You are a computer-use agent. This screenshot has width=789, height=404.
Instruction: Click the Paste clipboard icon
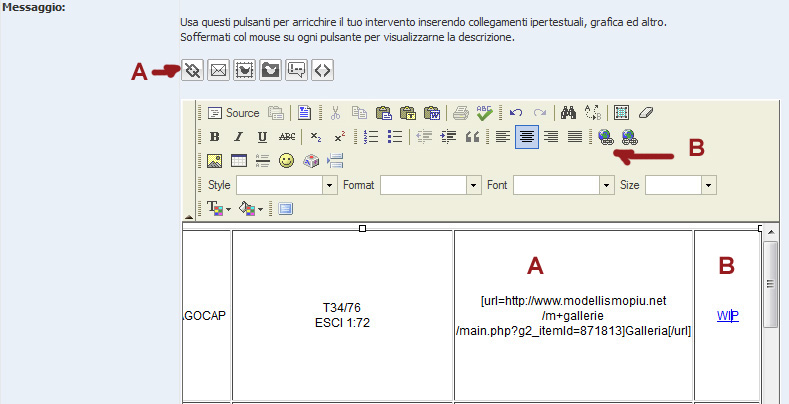383,113
